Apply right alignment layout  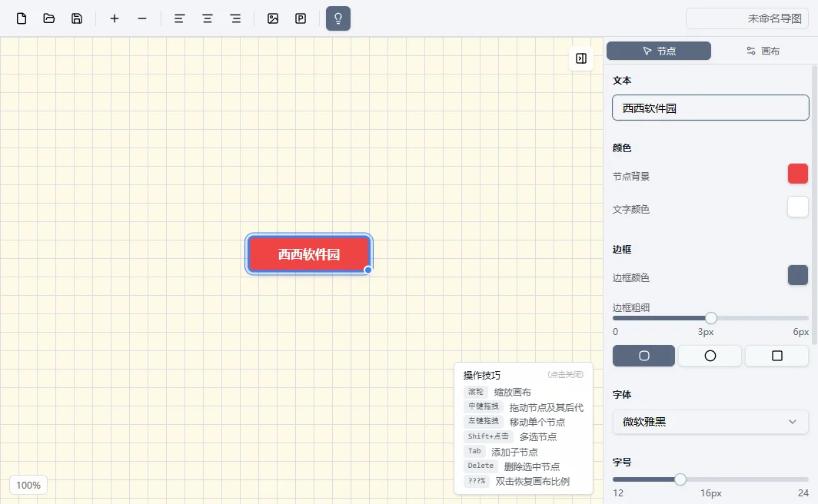point(235,18)
